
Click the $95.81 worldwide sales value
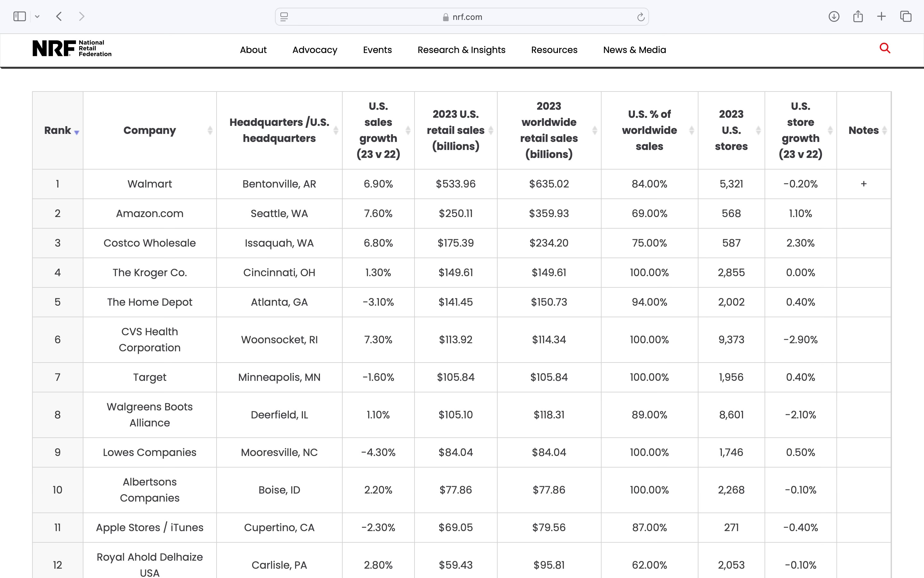coord(549,565)
